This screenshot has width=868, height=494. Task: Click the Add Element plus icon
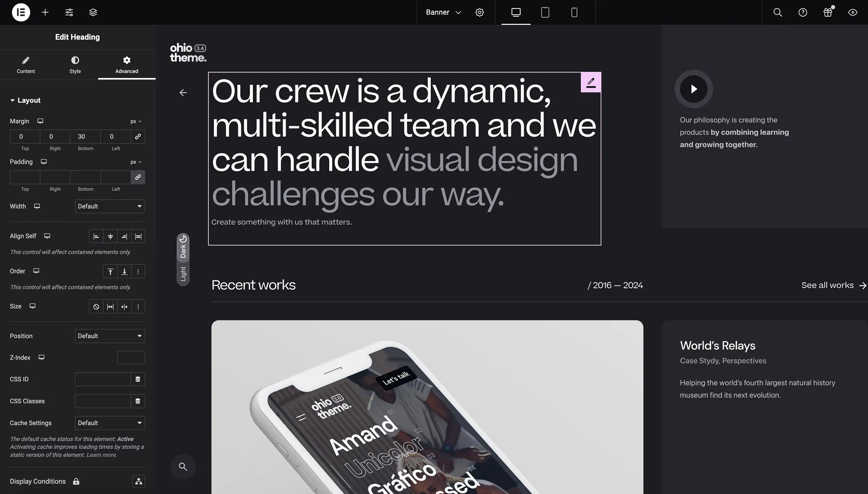click(45, 13)
